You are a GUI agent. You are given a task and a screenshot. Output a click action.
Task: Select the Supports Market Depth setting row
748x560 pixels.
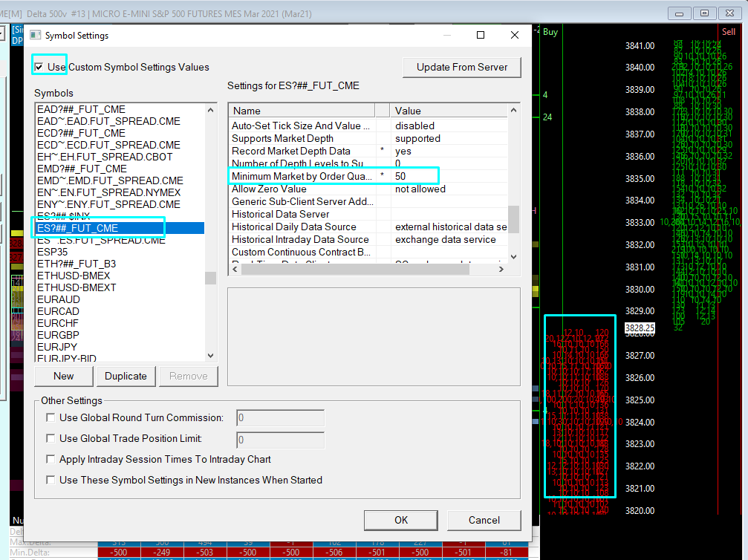368,138
